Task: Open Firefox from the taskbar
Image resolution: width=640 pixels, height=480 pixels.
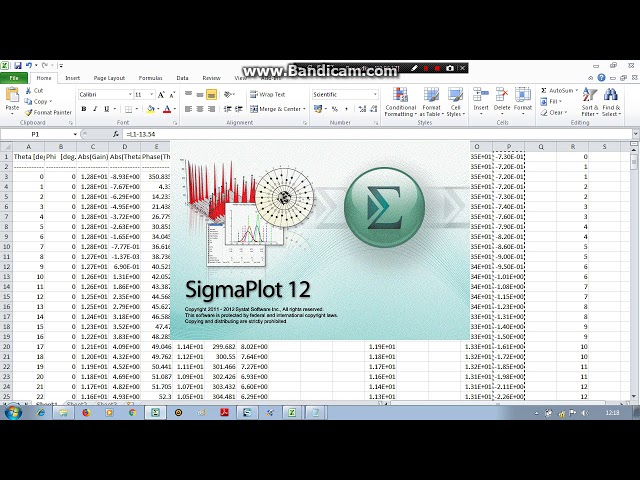Action: pos(86,413)
